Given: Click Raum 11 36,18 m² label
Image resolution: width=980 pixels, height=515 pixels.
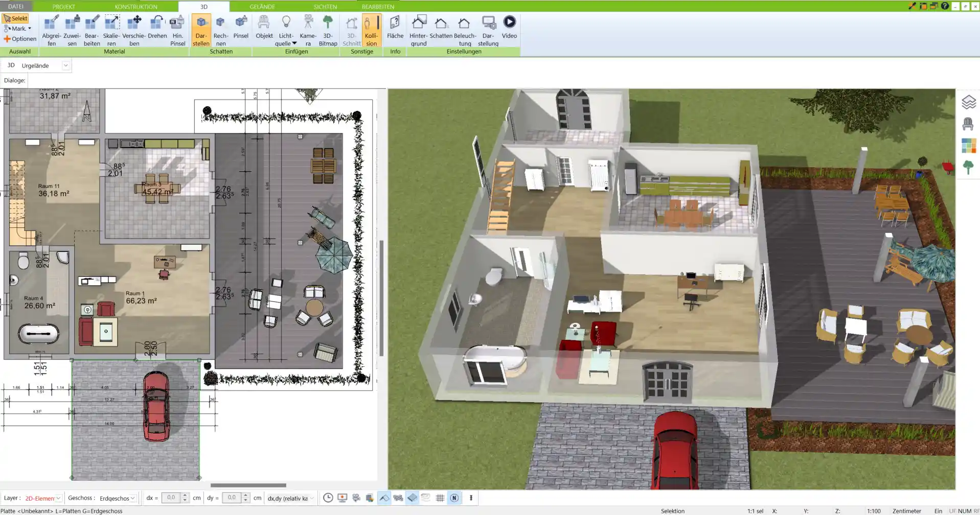Looking at the screenshot, I should pos(53,190).
